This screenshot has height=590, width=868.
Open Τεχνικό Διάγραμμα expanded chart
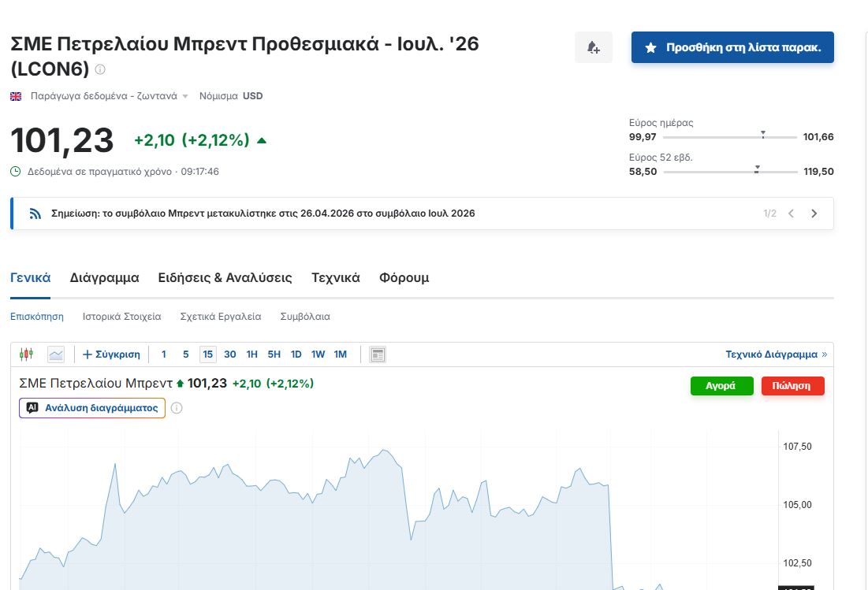pos(776,354)
